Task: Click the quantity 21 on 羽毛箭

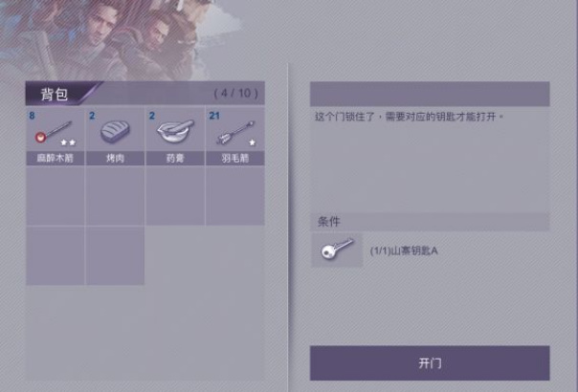Action: [214, 116]
